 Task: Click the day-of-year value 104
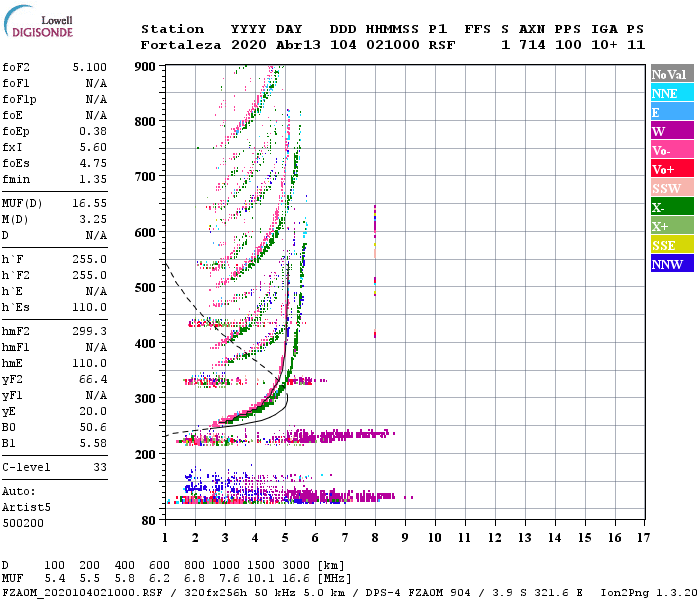[x=343, y=45]
